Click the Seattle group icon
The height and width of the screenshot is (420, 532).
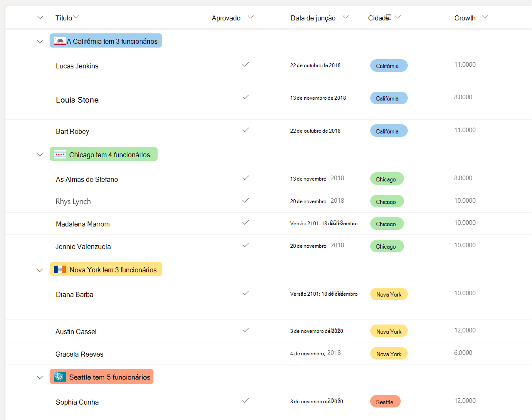click(x=60, y=377)
